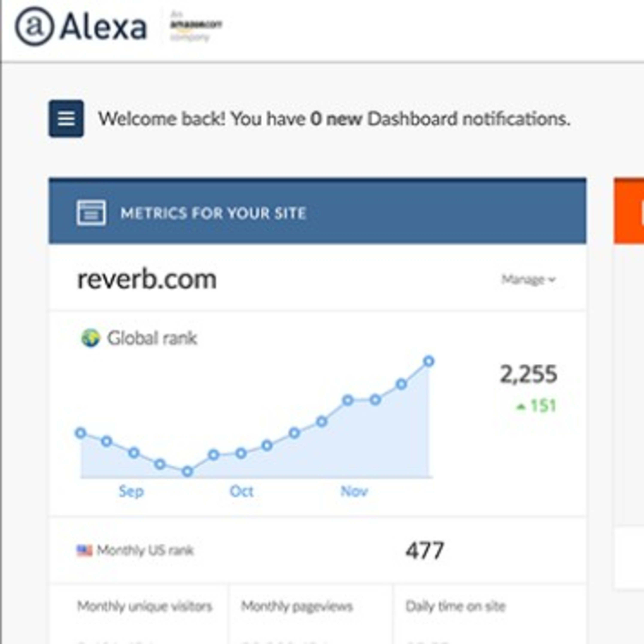The height and width of the screenshot is (644, 644).
Task: Click the green rank-change arrow icon
Action: tap(521, 406)
